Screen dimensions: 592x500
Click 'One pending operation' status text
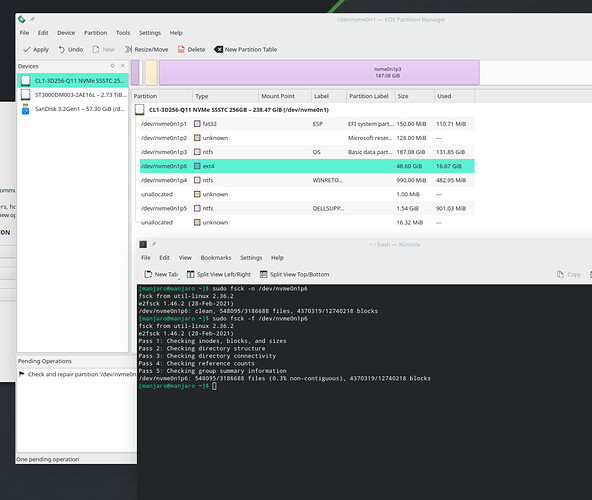[x=48, y=459]
